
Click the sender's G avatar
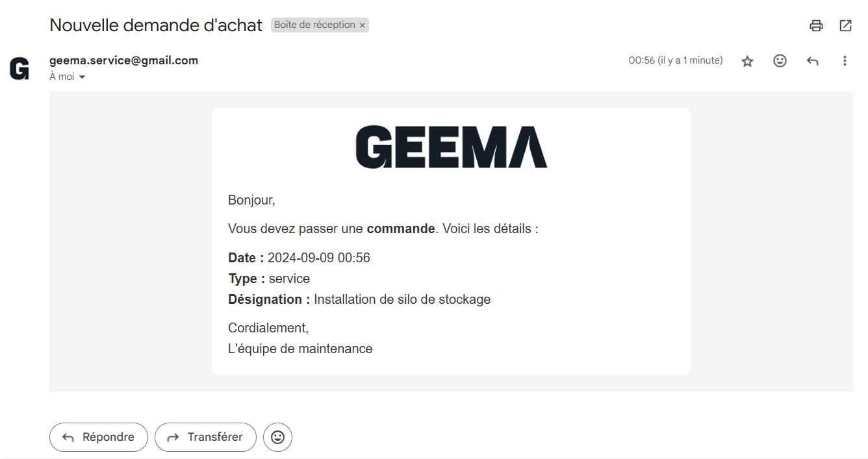(x=19, y=68)
